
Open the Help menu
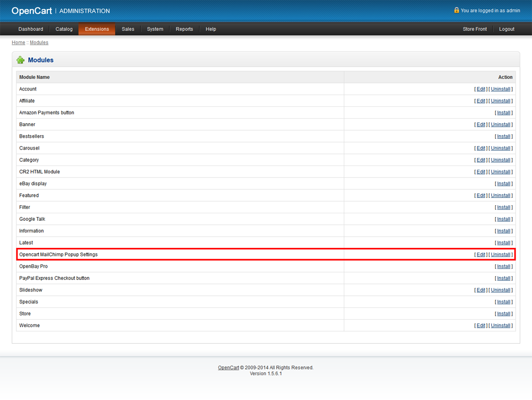point(211,29)
